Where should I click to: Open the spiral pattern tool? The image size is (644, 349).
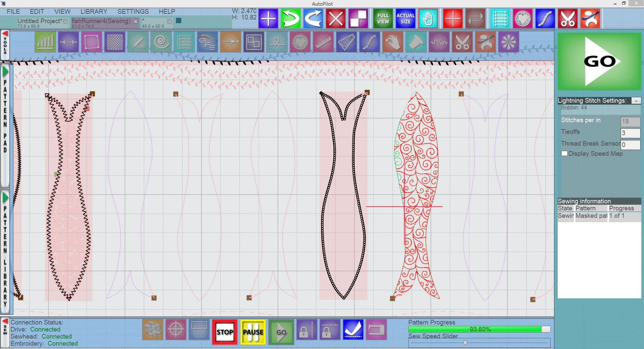[161, 42]
